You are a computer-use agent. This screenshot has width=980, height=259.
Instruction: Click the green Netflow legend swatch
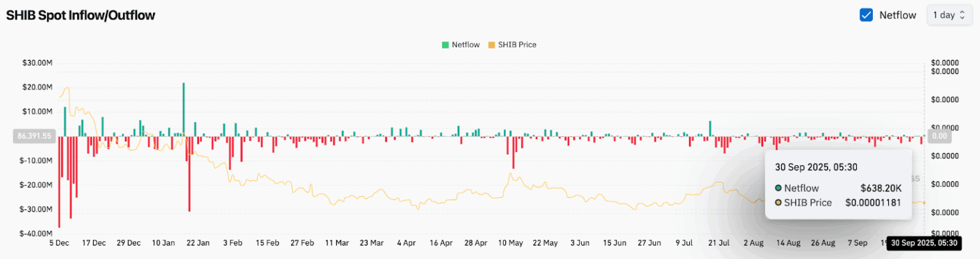[x=445, y=45]
